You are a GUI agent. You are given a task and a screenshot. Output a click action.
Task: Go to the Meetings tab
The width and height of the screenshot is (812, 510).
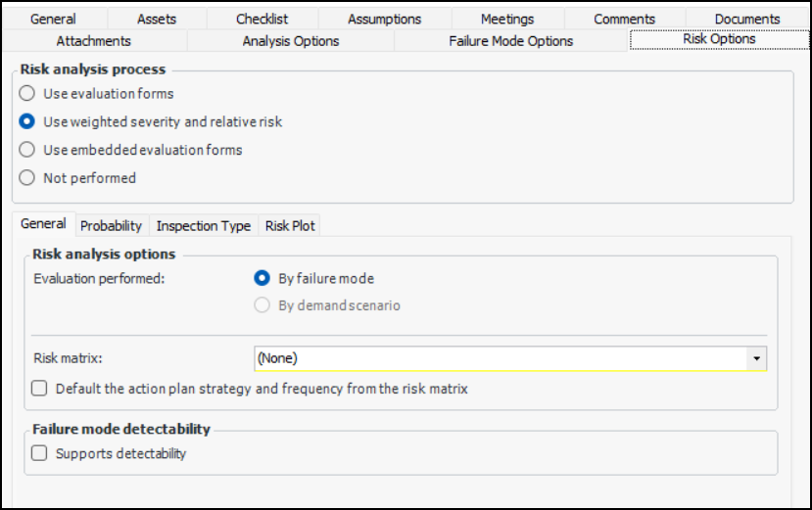507,19
